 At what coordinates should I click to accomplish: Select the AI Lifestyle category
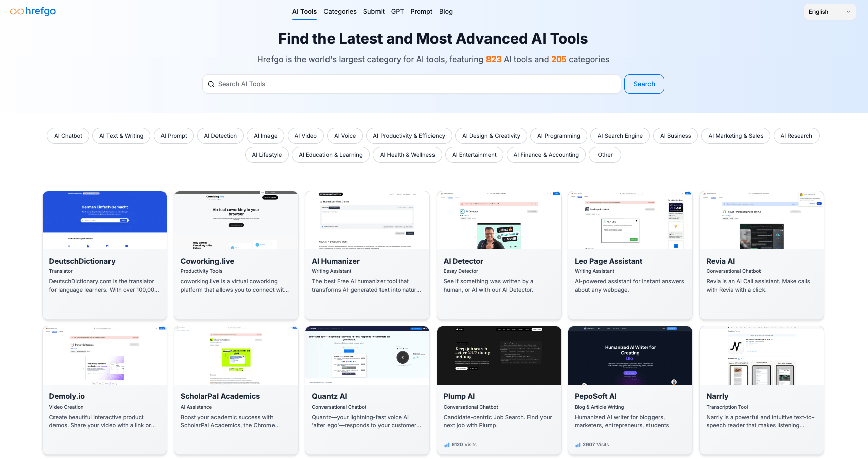coord(267,155)
